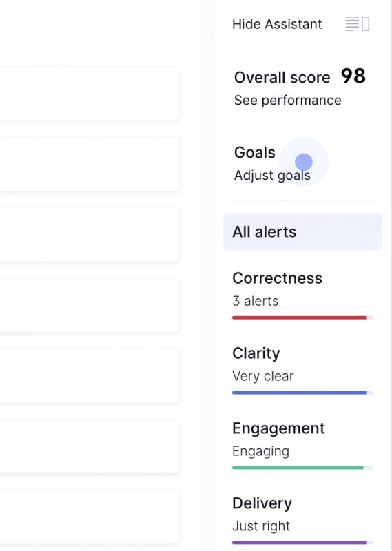392x551 pixels.
Task: Click the 3 alerts label
Action: [x=255, y=301]
